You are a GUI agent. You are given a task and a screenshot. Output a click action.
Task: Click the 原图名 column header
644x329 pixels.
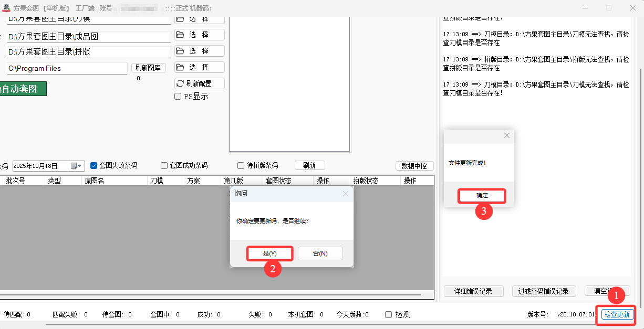[x=115, y=181]
